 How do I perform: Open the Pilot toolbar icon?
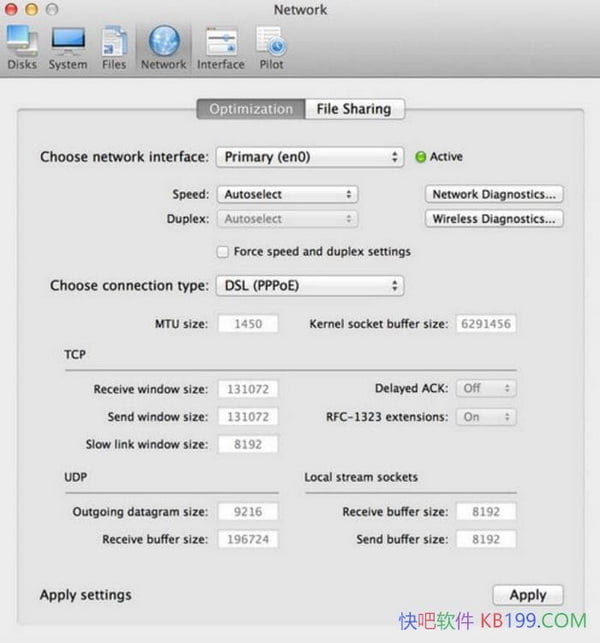tap(271, 47)
